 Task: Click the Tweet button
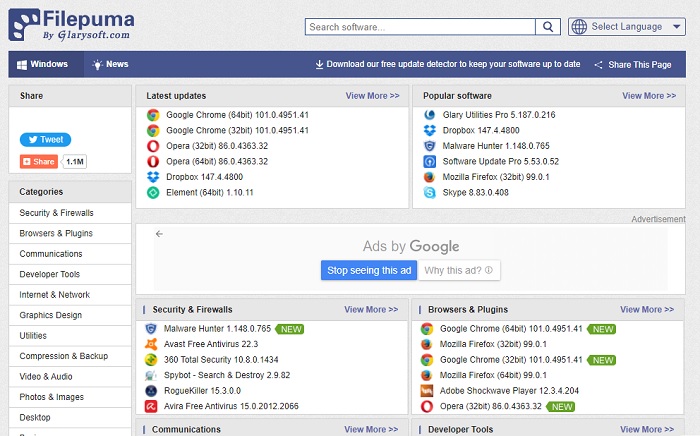click(46, 140)
